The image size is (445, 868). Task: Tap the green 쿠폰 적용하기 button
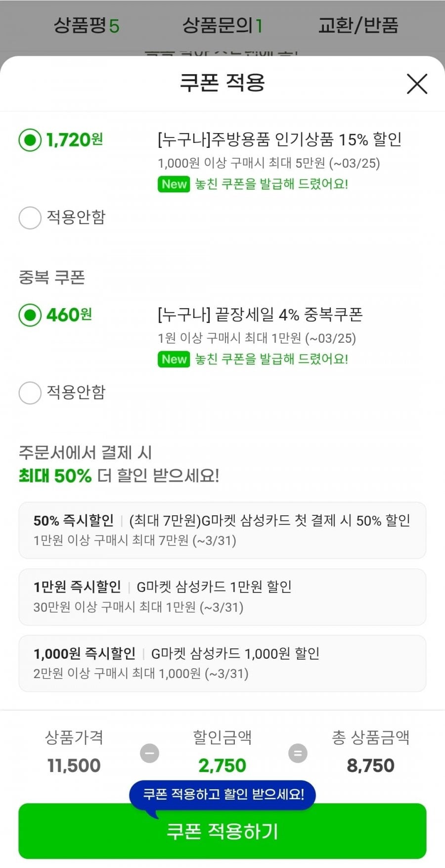[x=222, y=837]
